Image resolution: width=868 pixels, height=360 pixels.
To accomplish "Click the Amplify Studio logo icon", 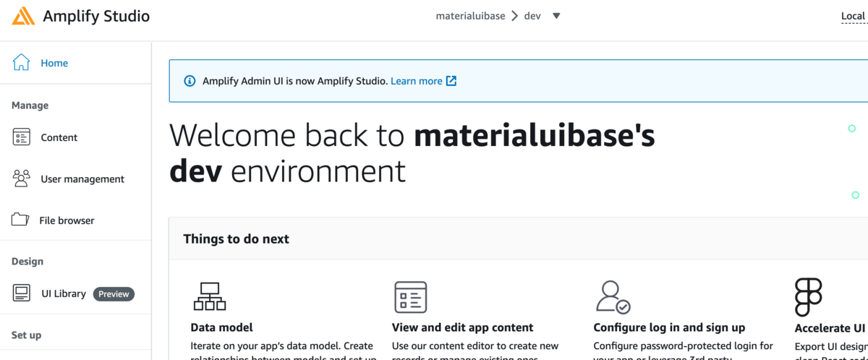I will point(23,16).
